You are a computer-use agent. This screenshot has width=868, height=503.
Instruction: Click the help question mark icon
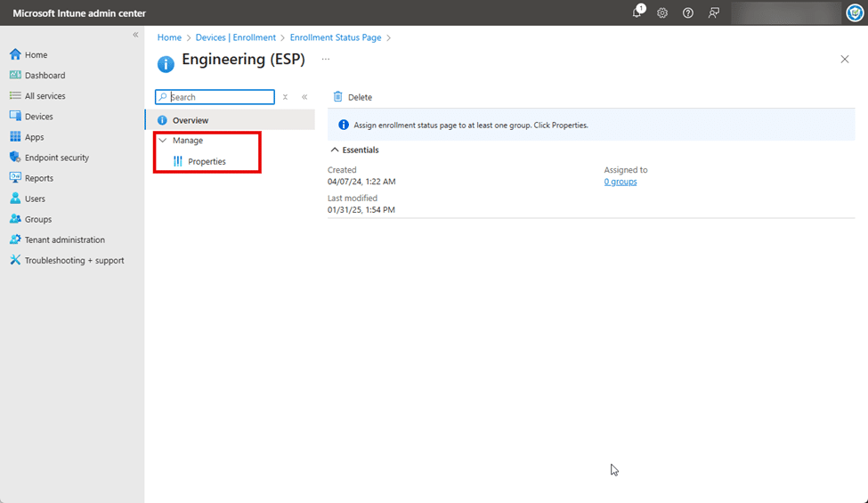(x=687, y=12)
